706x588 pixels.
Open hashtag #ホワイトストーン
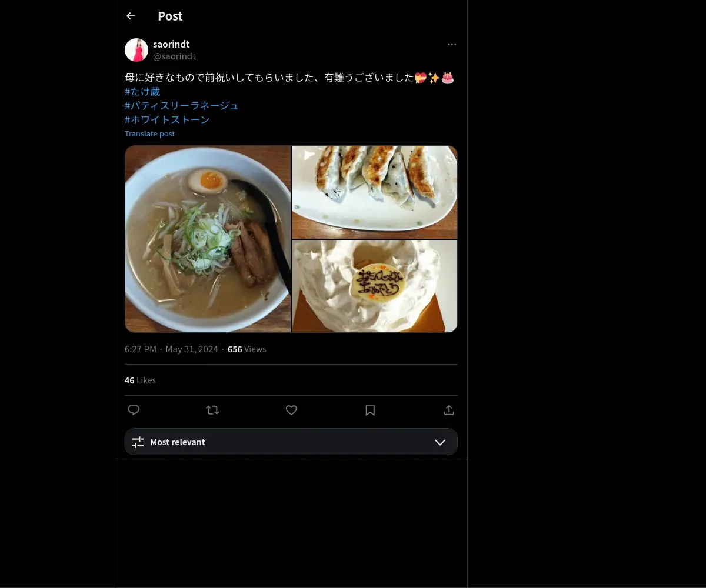click(x=167, y=120)
